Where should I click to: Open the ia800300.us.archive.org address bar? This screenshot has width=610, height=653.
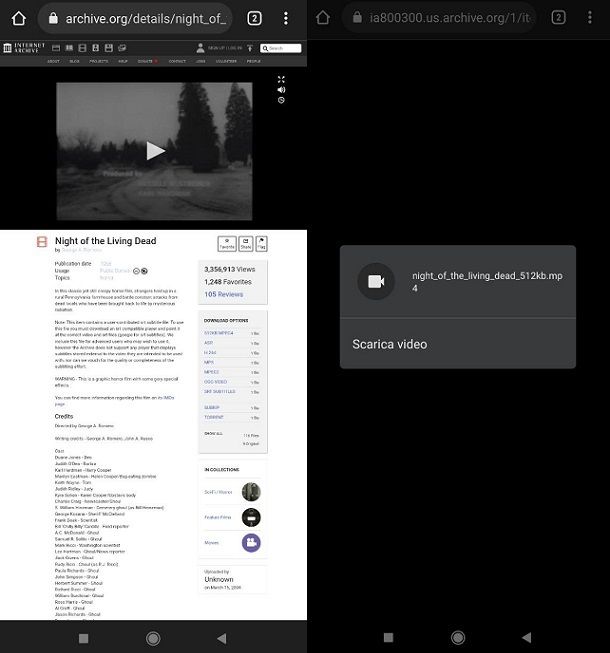[x=439, y=17]
